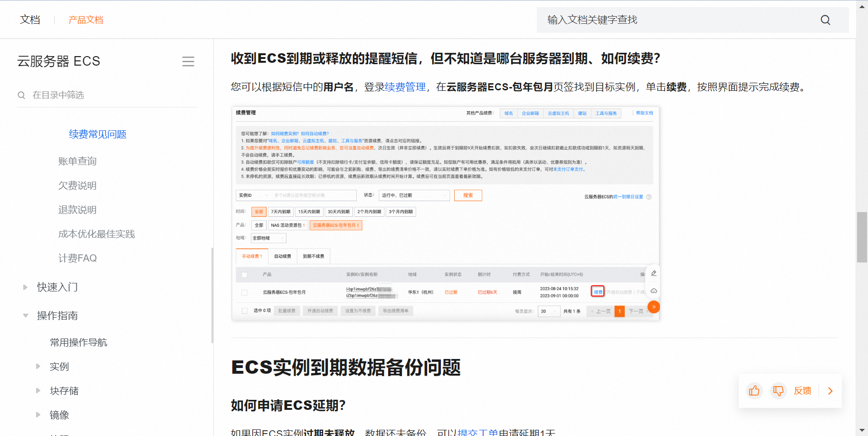Switch to the 到期不续费 tab
The image size is (868, 436).
click(x=314, y=256)
